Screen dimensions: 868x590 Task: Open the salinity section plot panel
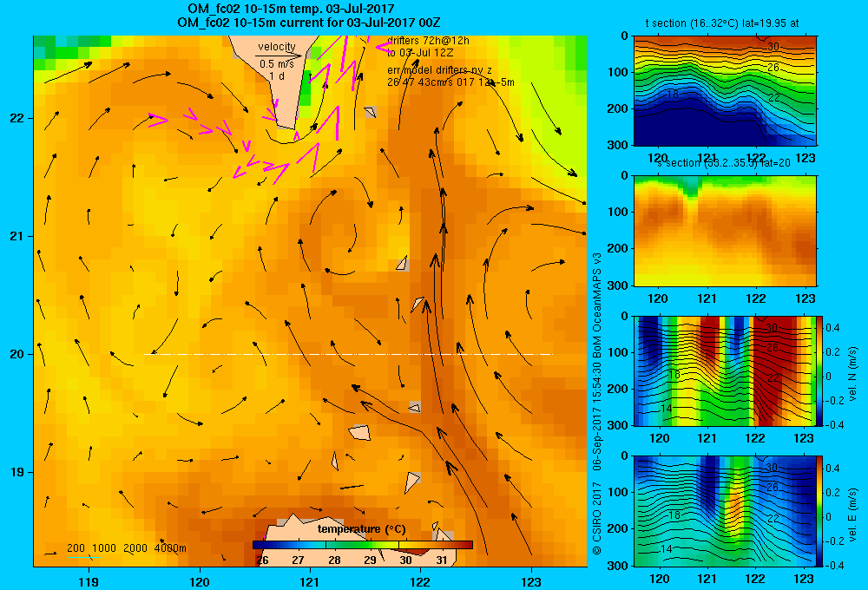(x=725, y=230)
